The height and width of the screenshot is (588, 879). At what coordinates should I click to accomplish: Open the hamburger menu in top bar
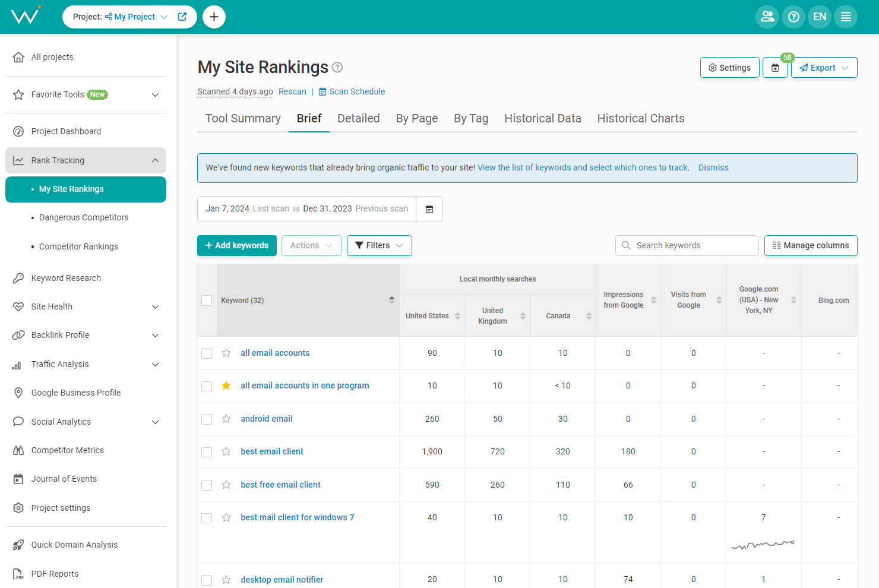(x=846, y=17)
